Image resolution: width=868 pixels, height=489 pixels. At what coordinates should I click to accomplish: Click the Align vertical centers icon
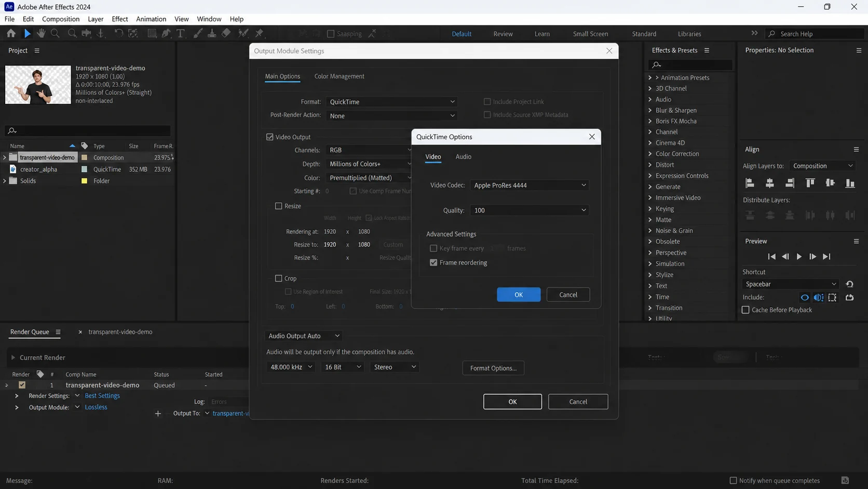coord(830,183)
